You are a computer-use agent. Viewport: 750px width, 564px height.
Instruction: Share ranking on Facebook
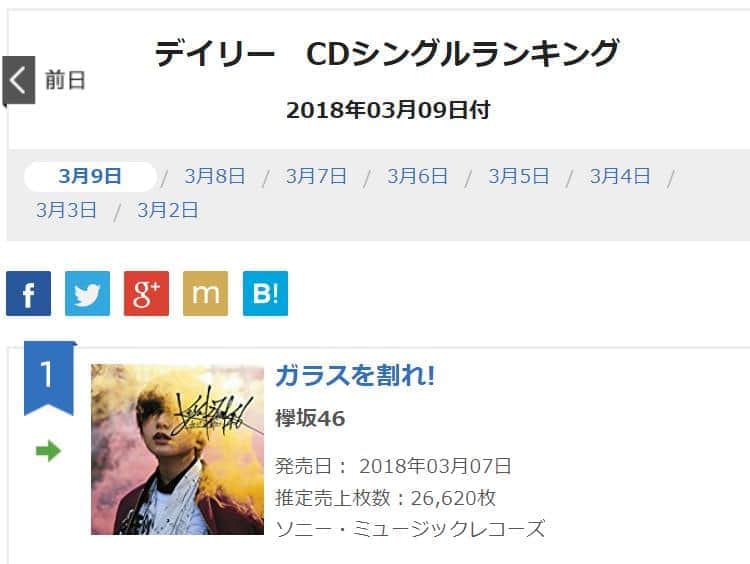[x=28, y=293]
